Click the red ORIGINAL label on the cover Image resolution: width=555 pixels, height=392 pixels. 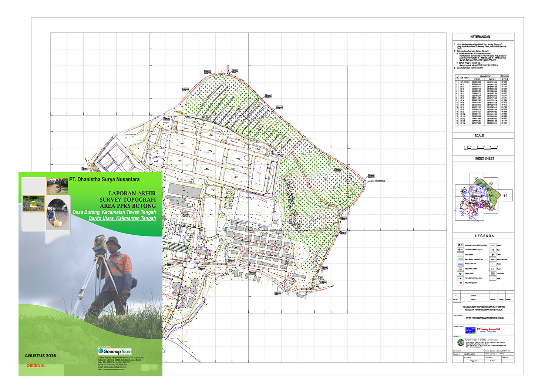36,366
